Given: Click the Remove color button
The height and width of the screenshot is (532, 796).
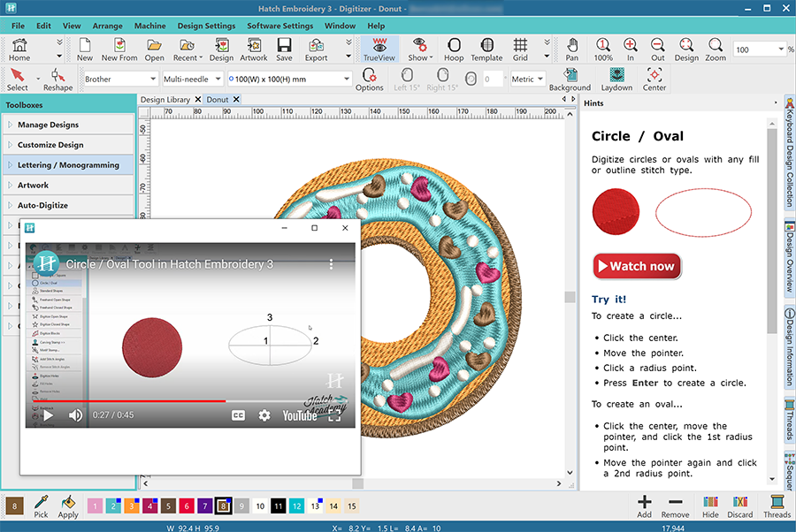Looking at the screenshot, I should (675, 506).
